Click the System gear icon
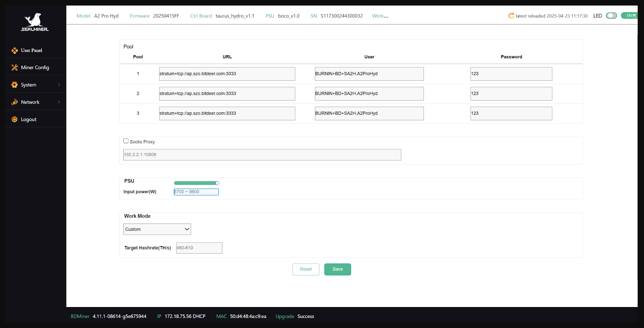Image resolution: width=644 pixels, height=328 pixels. [x=15, y=85]
